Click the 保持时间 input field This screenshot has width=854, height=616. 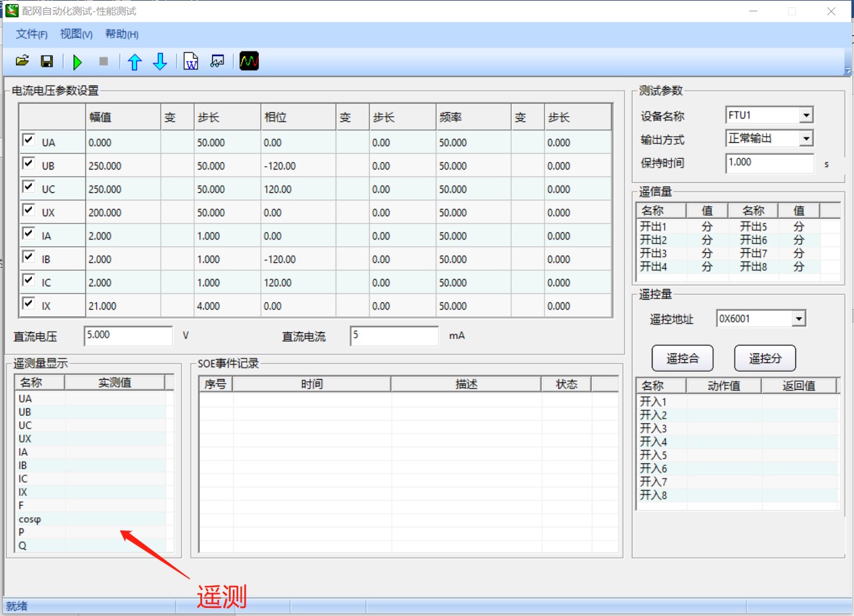[769, 162]
